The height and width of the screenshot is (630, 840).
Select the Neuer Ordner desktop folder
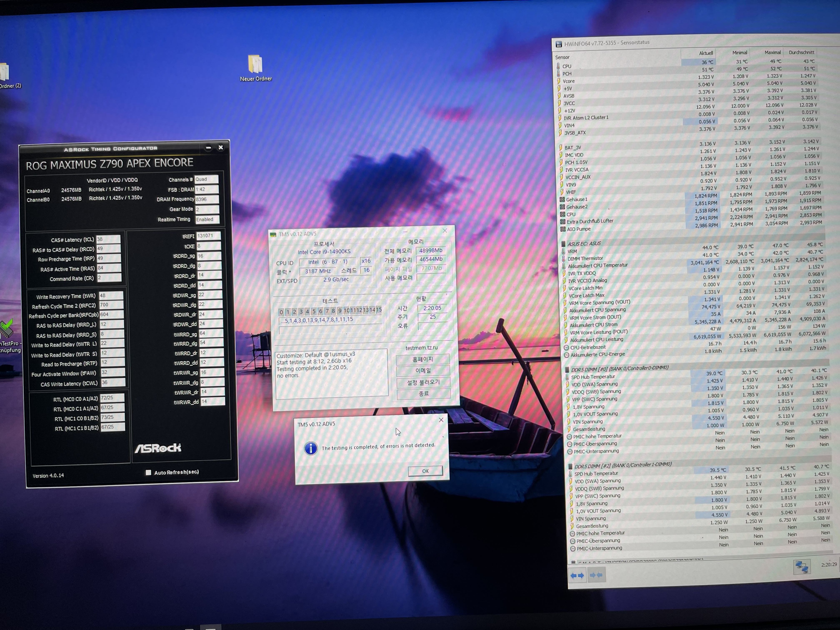(255, 64)
